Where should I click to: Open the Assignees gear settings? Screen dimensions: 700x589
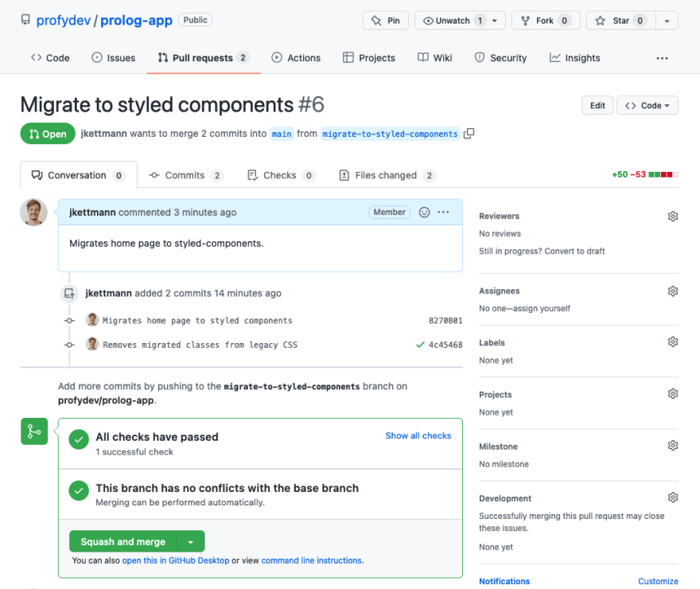tap(673, 291)
